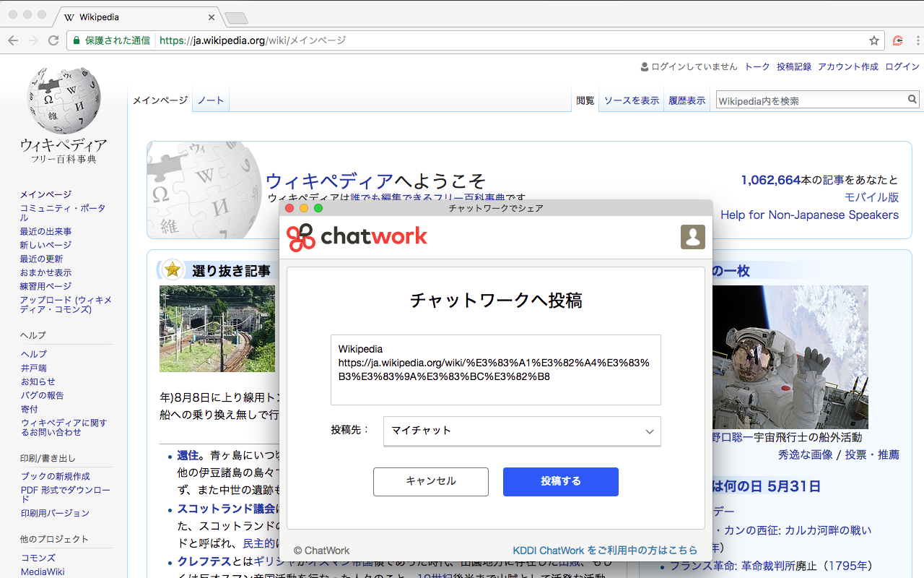Image resolution: width=924 pixels, height=578 pixels.
Task: Click the キャンセル button
Action: tap(431, 481)
